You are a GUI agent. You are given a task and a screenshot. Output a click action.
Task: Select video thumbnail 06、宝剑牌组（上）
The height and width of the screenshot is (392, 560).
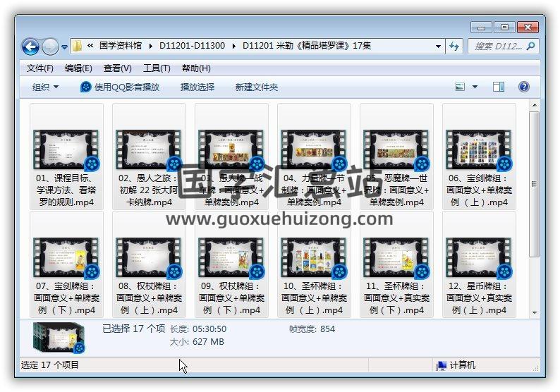click(479, 149)
